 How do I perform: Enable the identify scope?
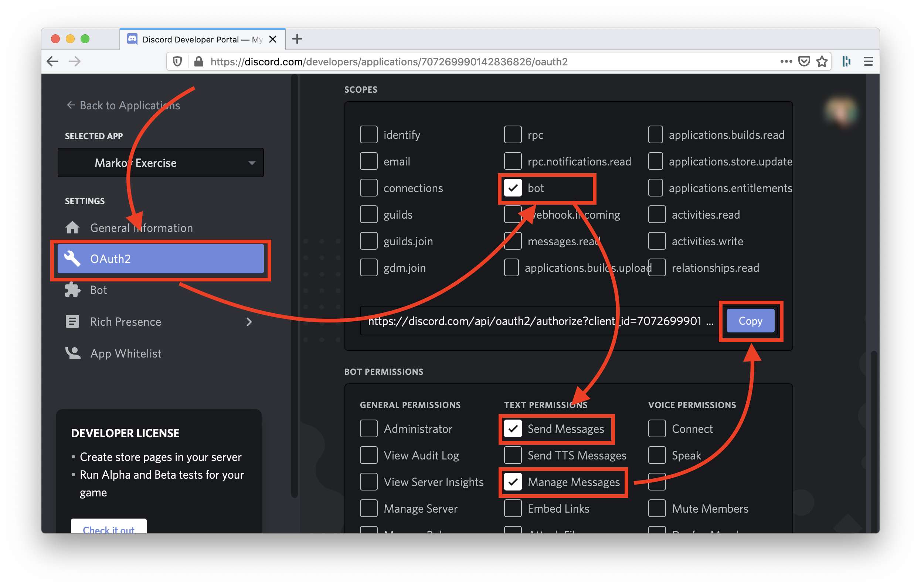369,134
